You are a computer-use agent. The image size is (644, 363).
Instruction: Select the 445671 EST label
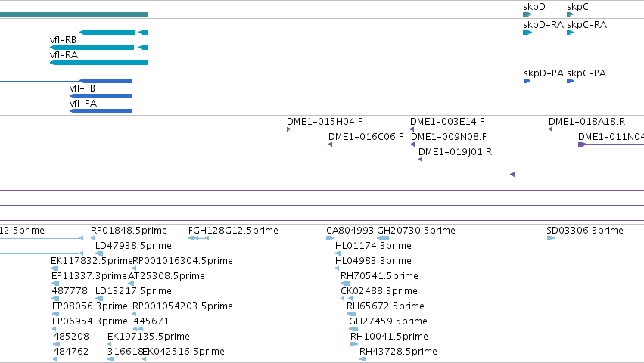point(151,321)
